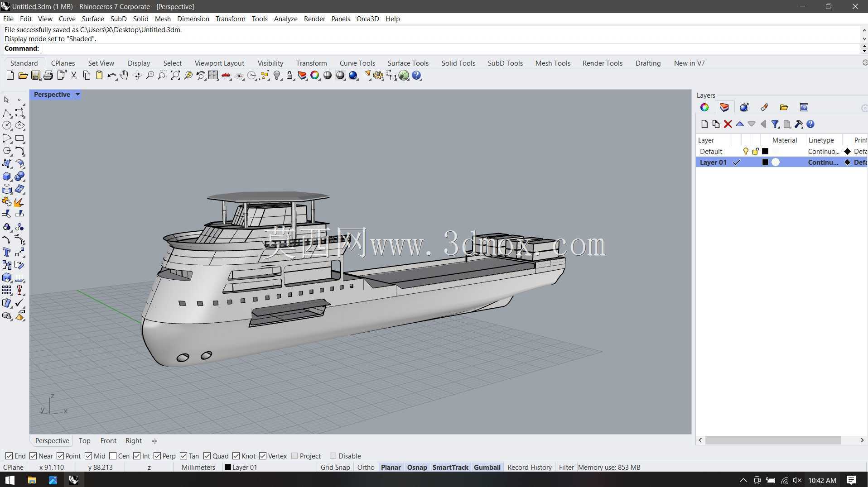Viewport: 868px width, 487px height.
Task: Click into the Command input field
Action: coord(450,48)
